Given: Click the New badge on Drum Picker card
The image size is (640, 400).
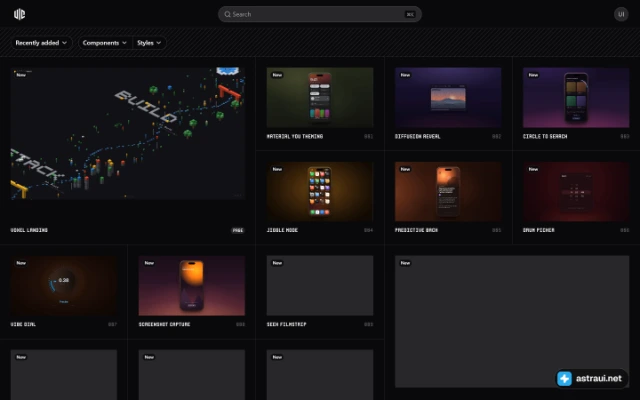Looking at the screenshot, I should click(x=533, y=169).
